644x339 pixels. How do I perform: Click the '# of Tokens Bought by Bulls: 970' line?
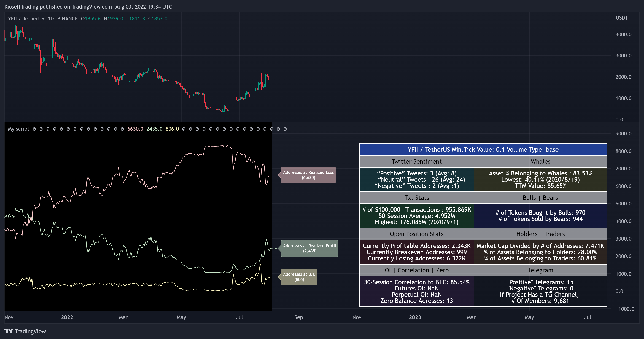tap(540, 213)
